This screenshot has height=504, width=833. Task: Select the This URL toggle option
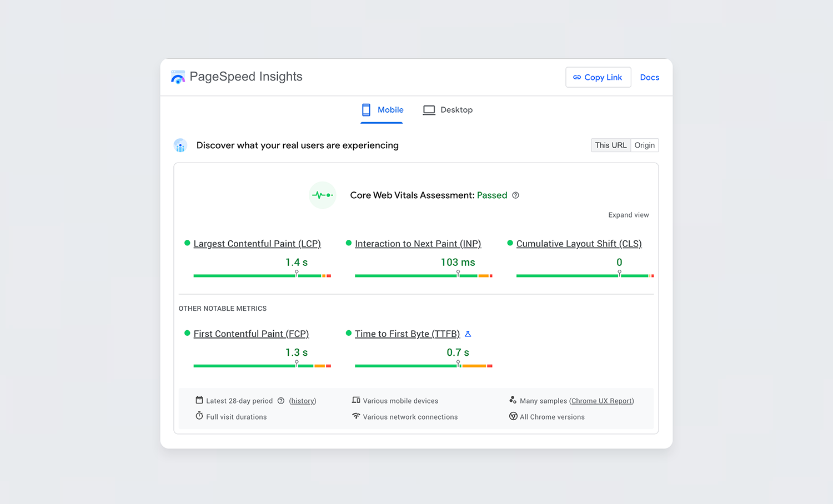[x=611, y=145]
